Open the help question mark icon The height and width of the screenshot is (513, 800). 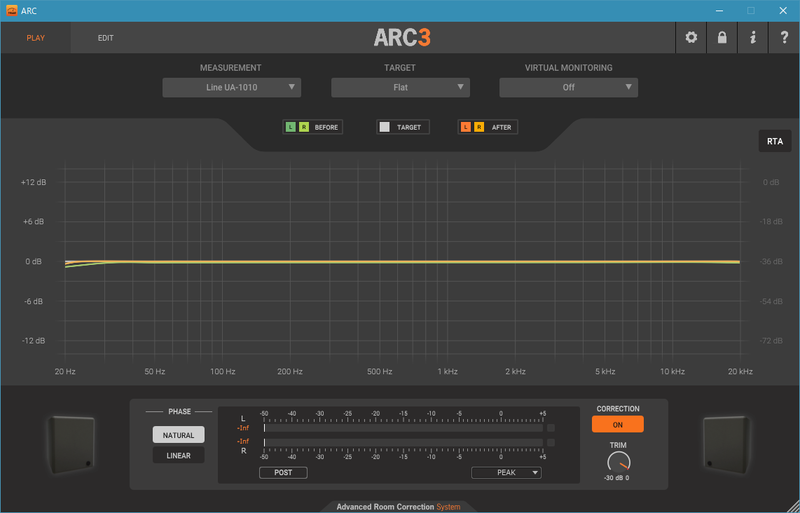(x=784, y=38)
